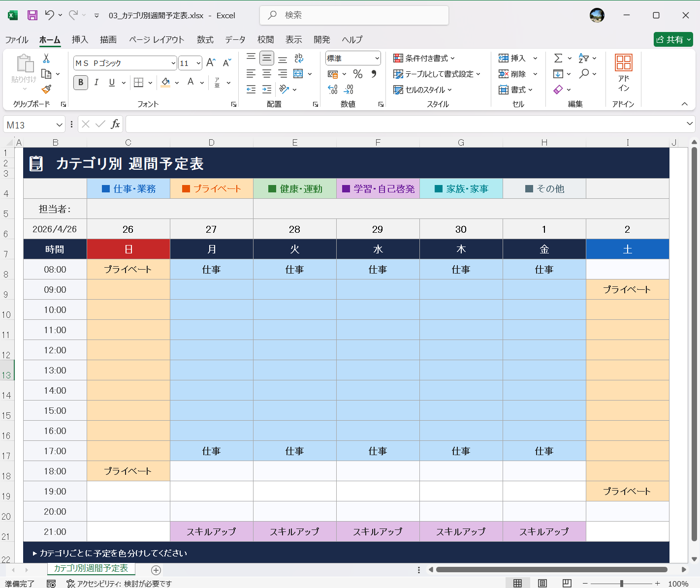The width and height of the screenshot is (700, 588).
Task: Check the accessibility status indicator
Action: 119,584
